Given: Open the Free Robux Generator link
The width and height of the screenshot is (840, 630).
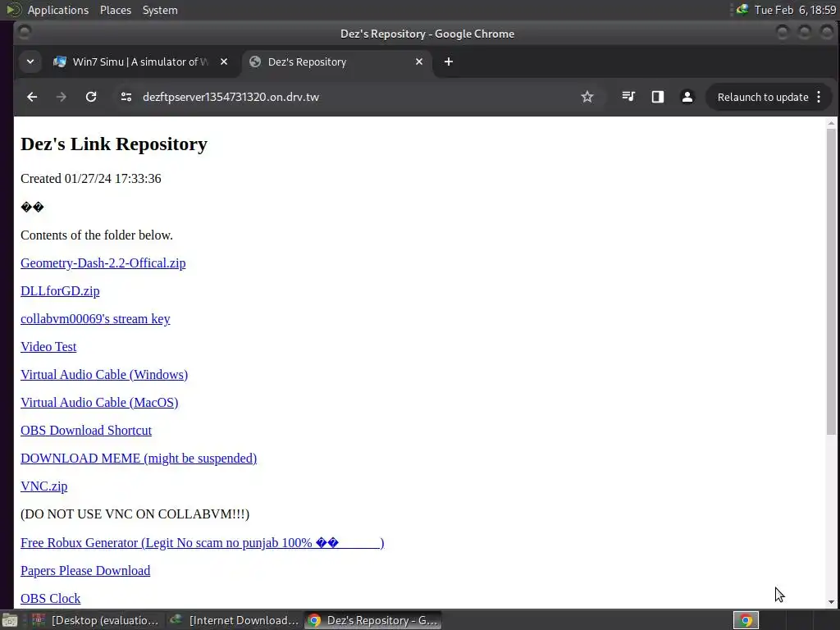Looking at the screenshot, I should pyautogui.click(x=202, y=543).
